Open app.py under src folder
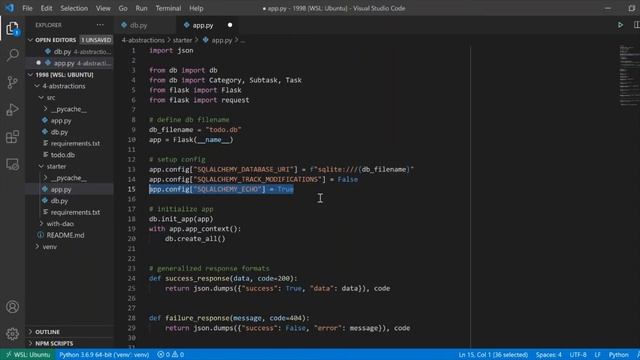 click(69, 121)
